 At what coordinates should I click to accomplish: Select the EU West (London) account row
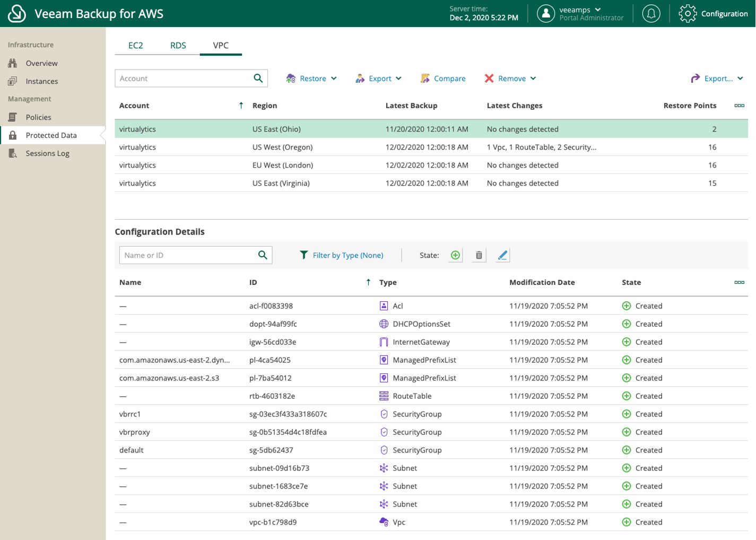point(431,165)
